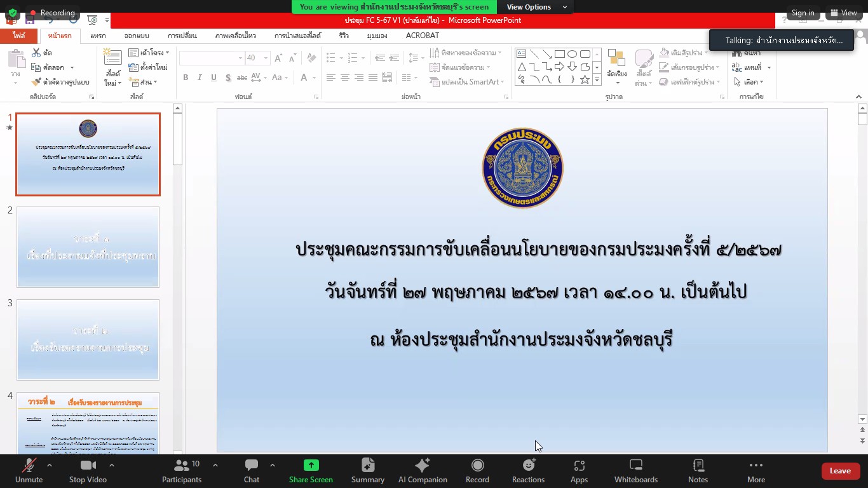Start recording with Zoom Record button

(477, 471)
